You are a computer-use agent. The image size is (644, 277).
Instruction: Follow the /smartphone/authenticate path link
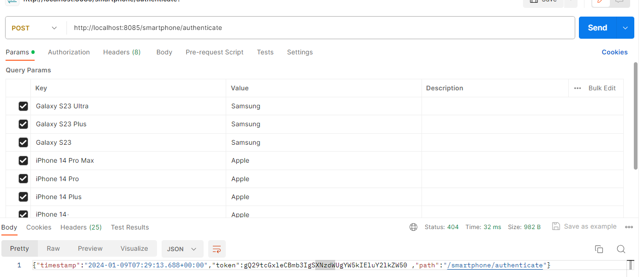coord(495,265)
